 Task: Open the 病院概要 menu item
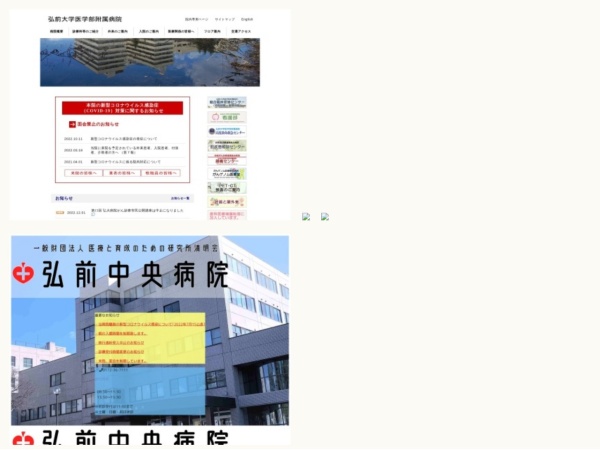(56, 31)
